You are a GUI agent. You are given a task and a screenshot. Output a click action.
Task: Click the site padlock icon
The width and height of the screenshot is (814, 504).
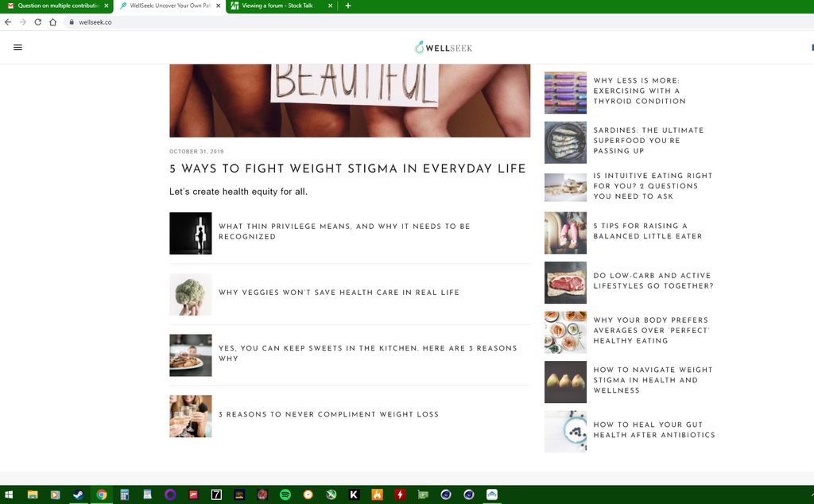(x=72, y=21)
